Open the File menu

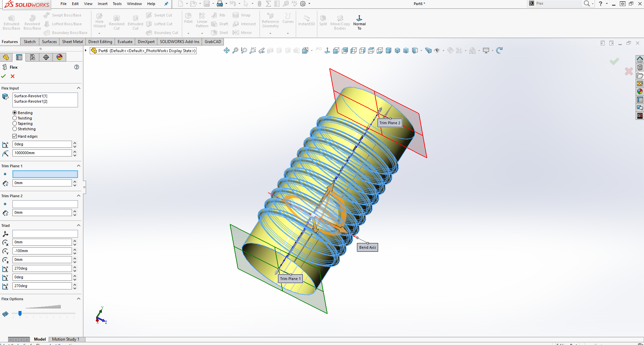point(64,4)
